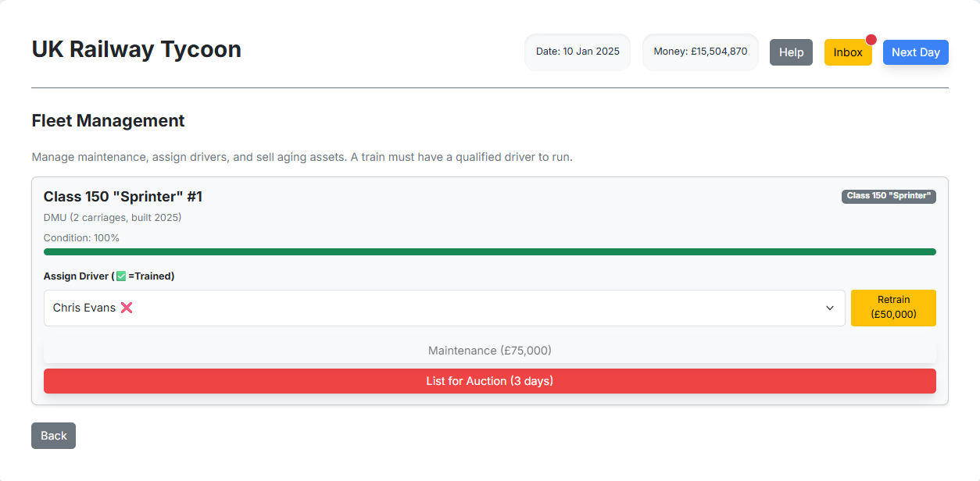Click the red X icon next to Chris Evans
This screenshot has width=980, height=481.
[127, 308]
